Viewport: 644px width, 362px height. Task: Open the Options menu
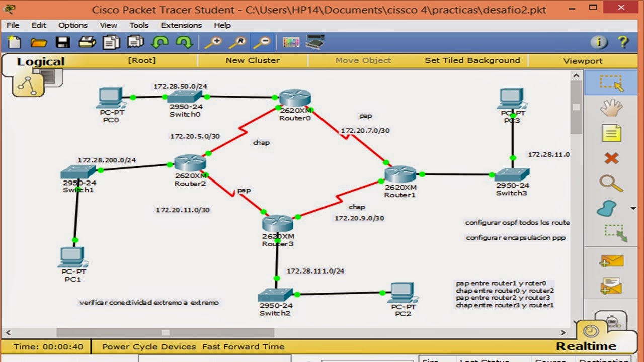pyautogui.click(x=72, y=25)
